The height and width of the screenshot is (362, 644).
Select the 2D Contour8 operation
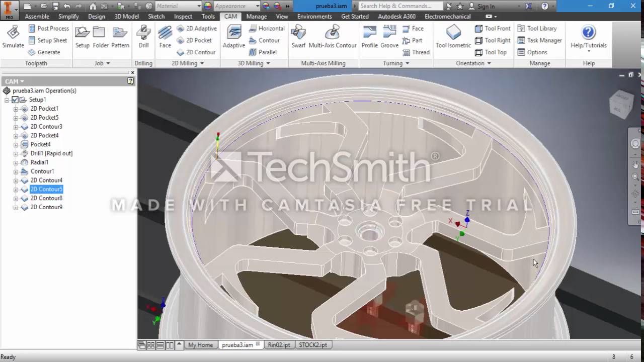pyautogui.click(x=46, y=198)
